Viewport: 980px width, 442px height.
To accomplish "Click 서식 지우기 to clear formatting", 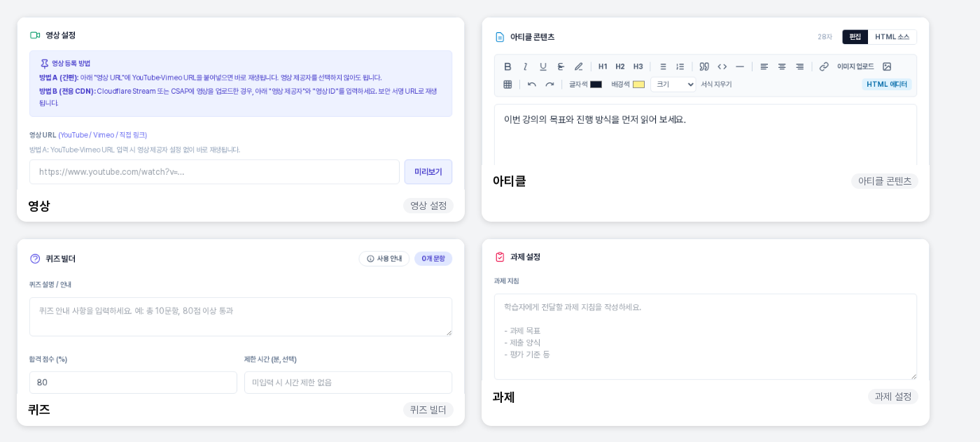I will 716,84.
